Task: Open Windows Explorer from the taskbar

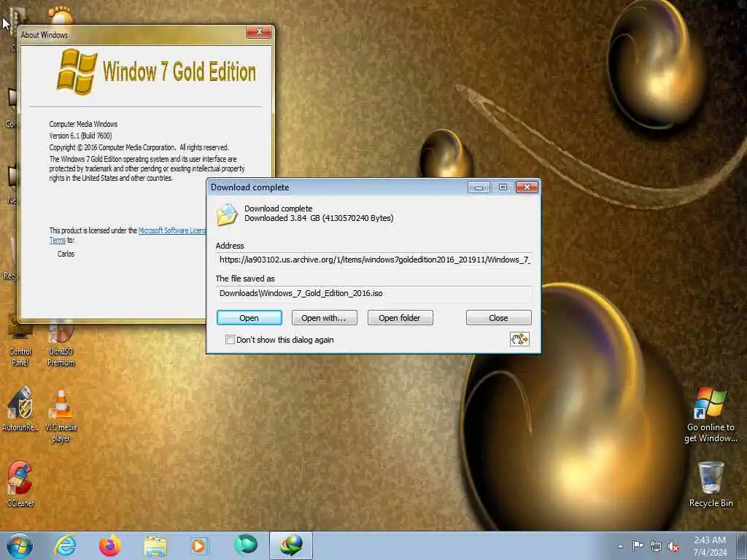Action: tap(155, 547)
